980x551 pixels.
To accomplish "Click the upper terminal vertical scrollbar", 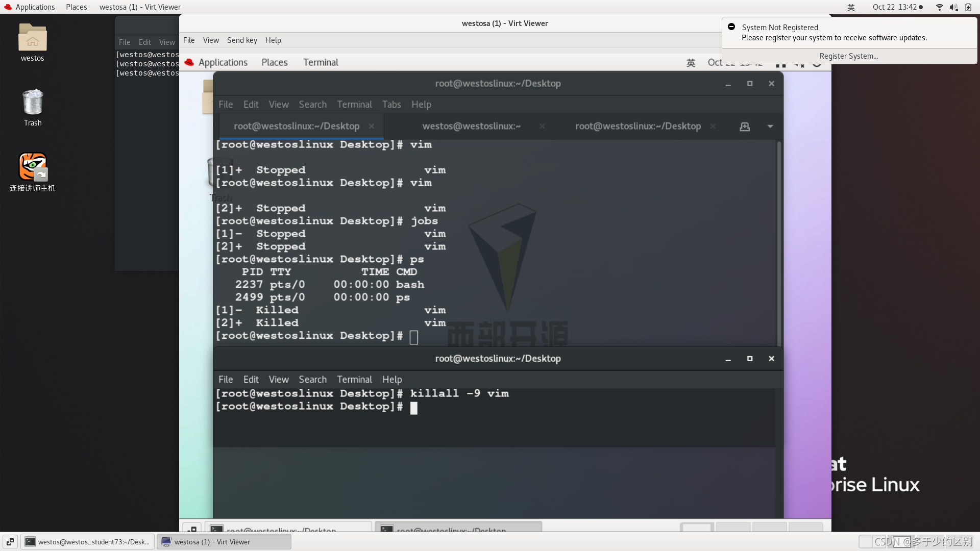I will pos(778,244).
